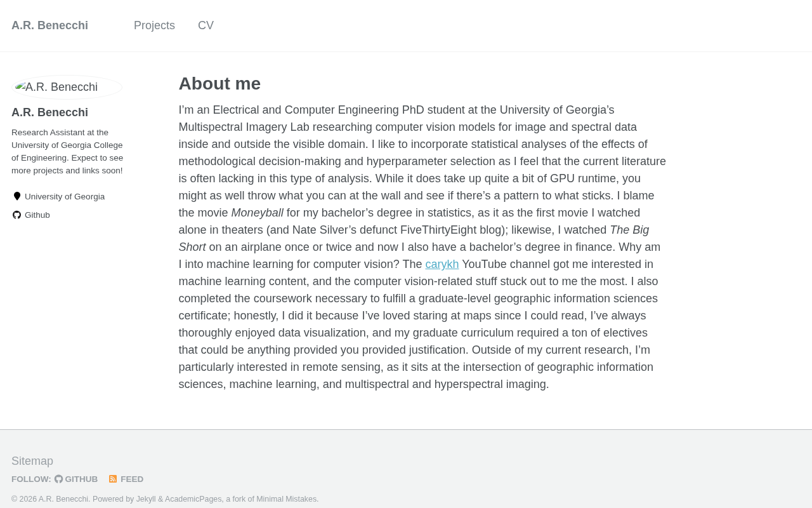Open the FEED link in footer
The width and height of the screenshot is (812, 508).
coord(132,479)
